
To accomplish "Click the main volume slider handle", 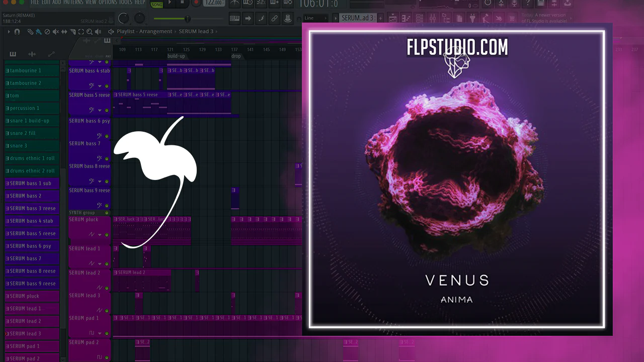I will [x=188, y=19].
